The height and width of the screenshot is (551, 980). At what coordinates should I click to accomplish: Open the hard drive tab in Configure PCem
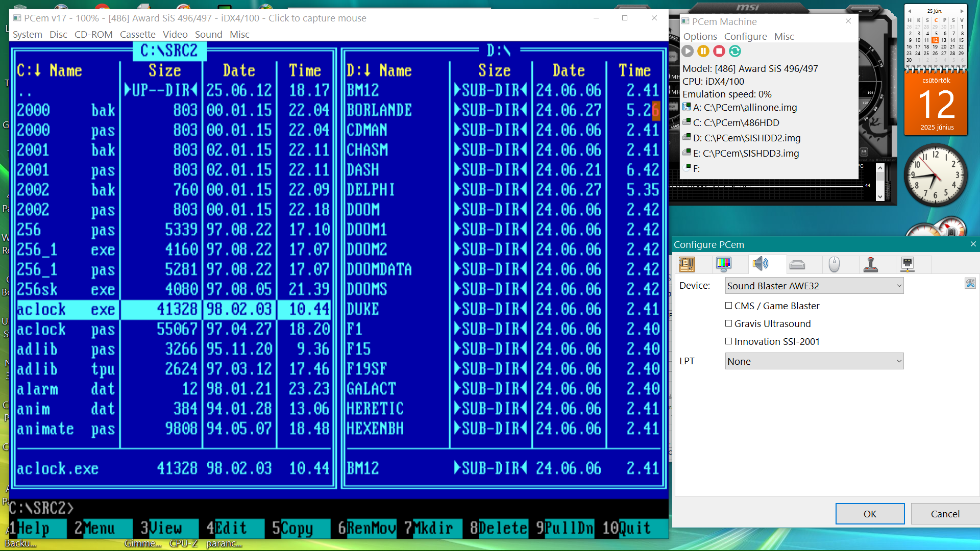(x=797, y=264)
